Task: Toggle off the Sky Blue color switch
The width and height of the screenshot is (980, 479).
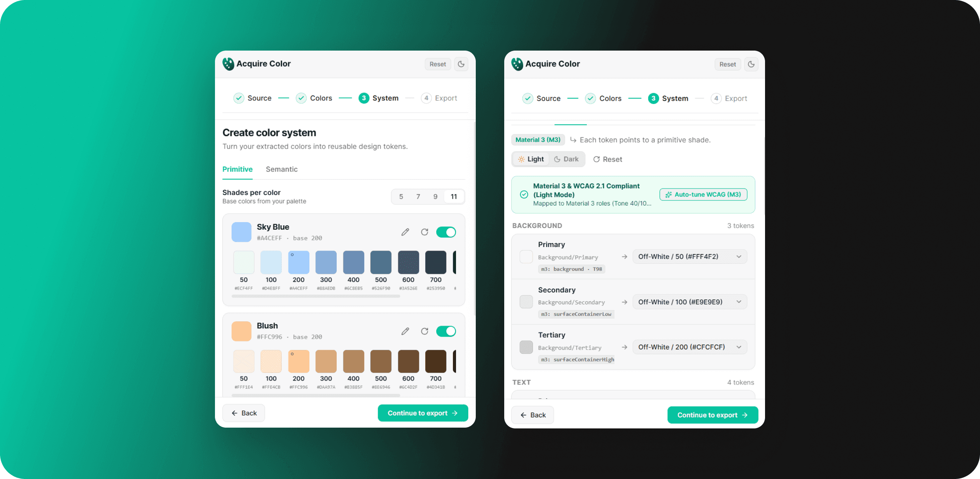Action: click(446, 232)
